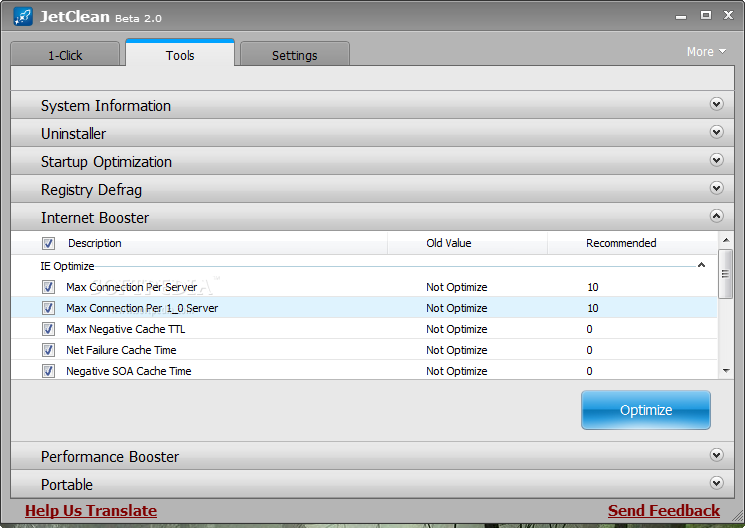Screen dimensions: 745x528
Task: Click Old Value of Max Connection Per Server
Action: 457,287
